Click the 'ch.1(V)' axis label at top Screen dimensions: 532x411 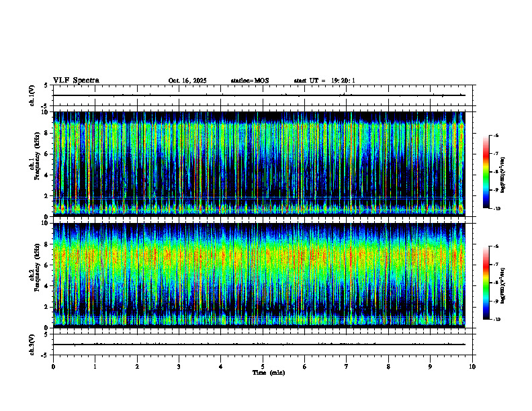click(x=32, y=95)
